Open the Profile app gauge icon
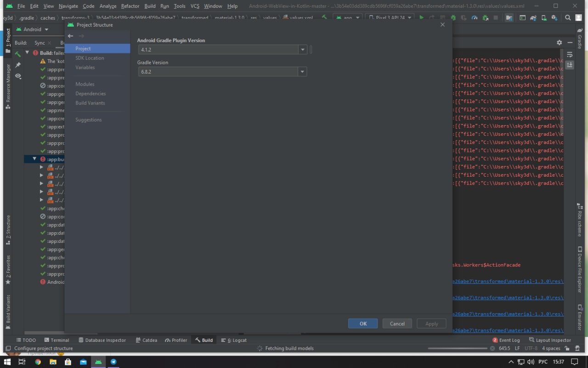Screen dimensions: 588x368 point(474,17)
